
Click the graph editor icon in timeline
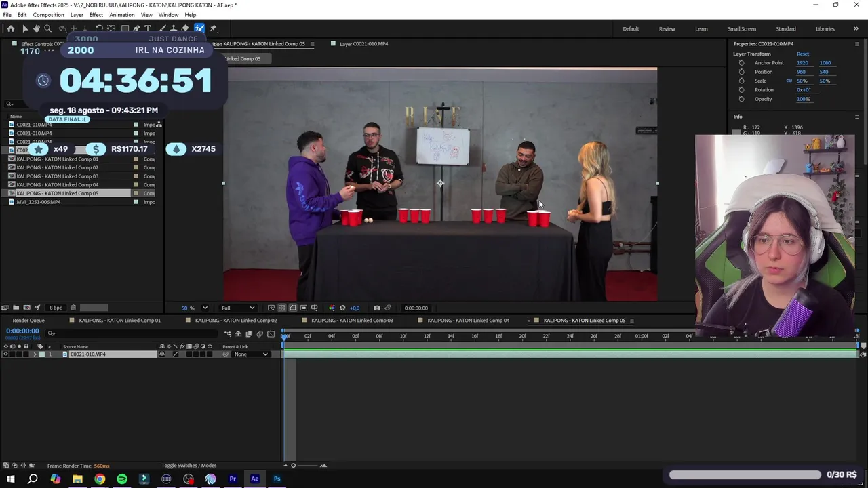click(x=271, y=333)
